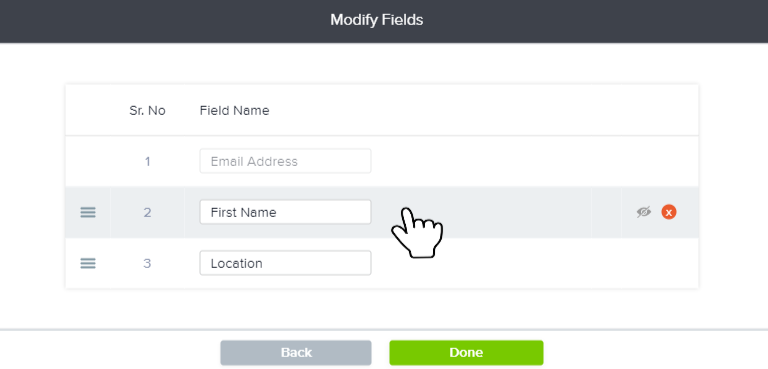768x369 pixels.
Task: Click the green Done button
Action: click(x=466, y=353)
